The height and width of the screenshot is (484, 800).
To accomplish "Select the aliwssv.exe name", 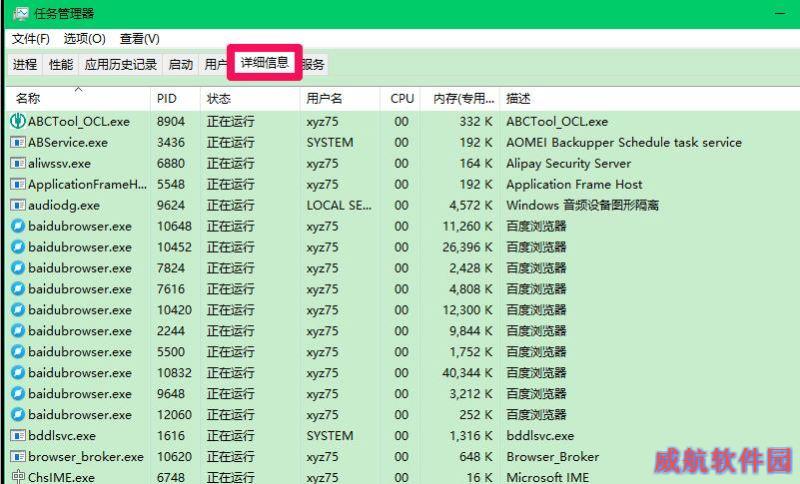I will (59, 163).
